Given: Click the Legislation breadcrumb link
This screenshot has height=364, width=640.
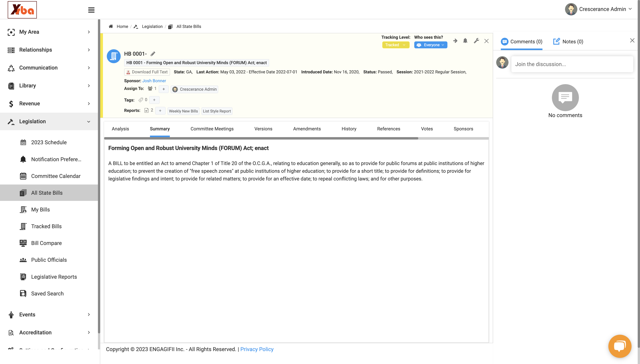Looking at the screenshot, I should 152,27.
